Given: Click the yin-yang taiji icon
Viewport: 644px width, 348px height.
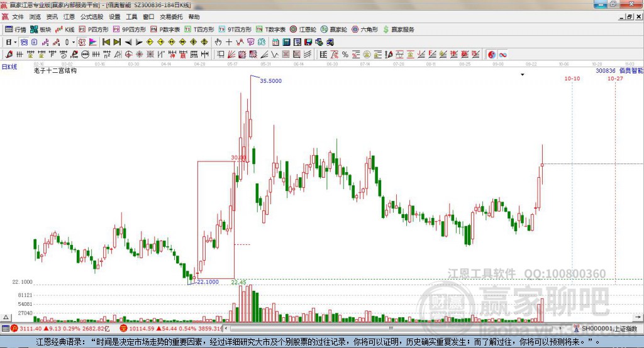Looking at the screenshot, I should (492, 55).
